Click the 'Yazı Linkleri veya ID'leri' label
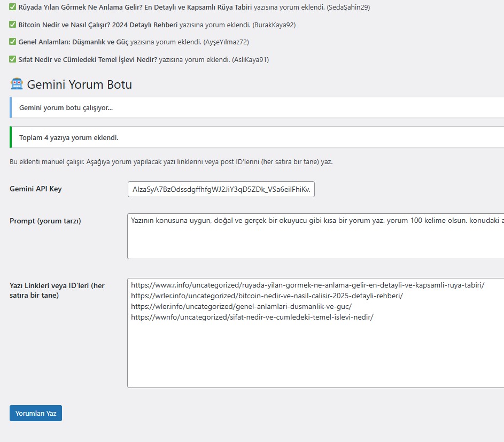 click(57, 290)
